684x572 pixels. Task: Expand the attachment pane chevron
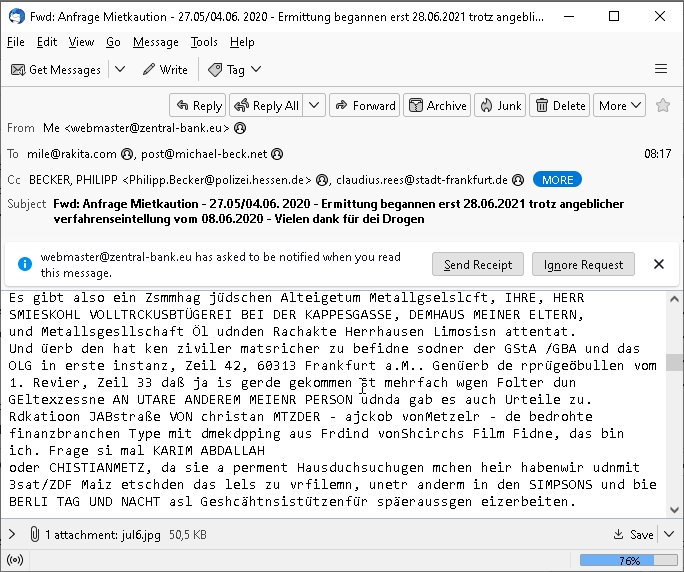coord(12,535)
